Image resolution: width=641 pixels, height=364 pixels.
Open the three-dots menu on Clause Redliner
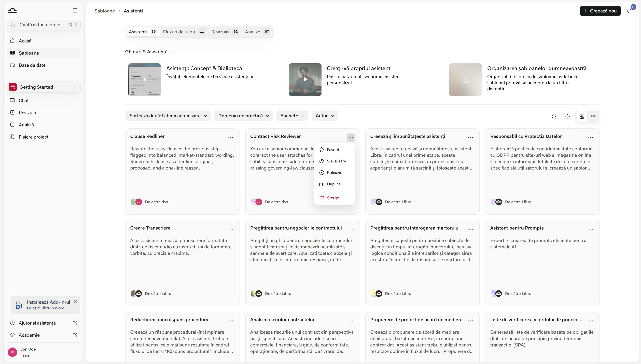(x=230, y=137)
